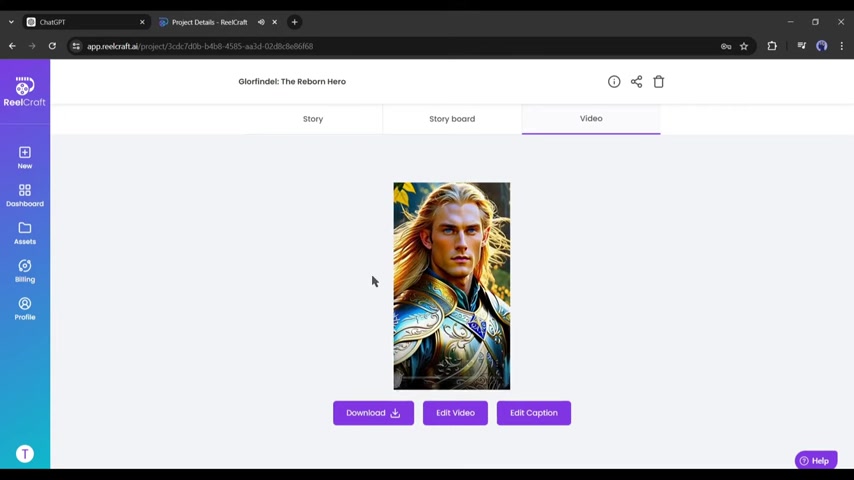Switch to the Story board tab

point(452,119)
